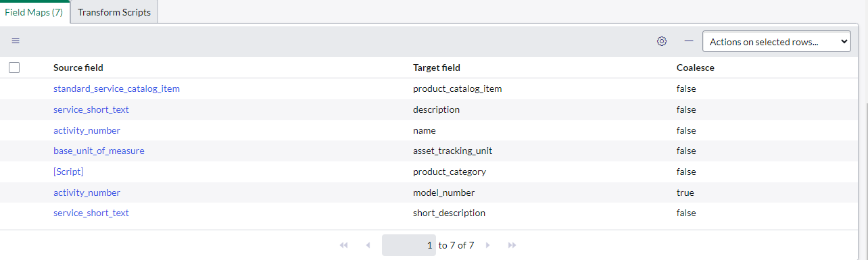Image resolution: width=868 pixels, height=260 pixels.
Task: Select the product_catalog_item target field cell
Action: (x=457, y=88)
